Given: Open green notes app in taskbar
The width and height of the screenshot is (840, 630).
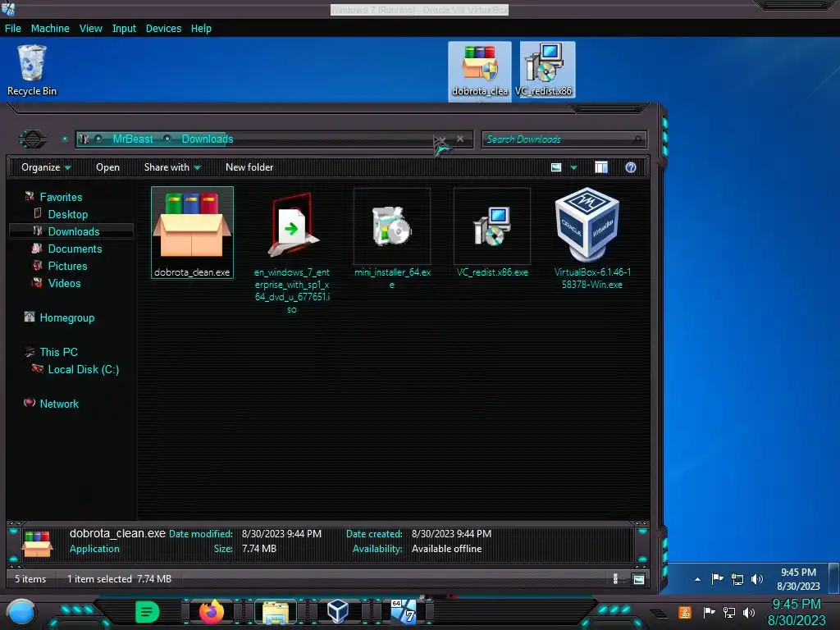Looking at the screenshot, I should click(x=148, y=612).
